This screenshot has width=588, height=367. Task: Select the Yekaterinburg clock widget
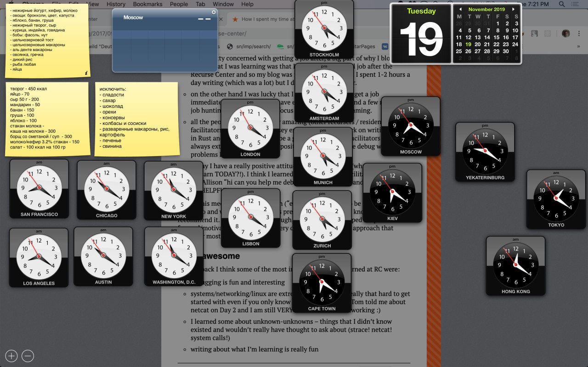click(x=485, y=152)
